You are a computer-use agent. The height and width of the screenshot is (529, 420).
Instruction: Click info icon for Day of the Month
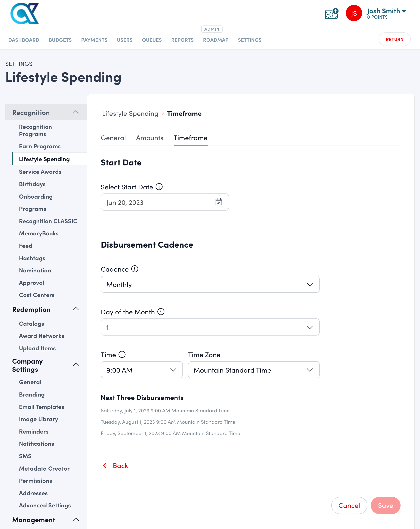[161, 312]
